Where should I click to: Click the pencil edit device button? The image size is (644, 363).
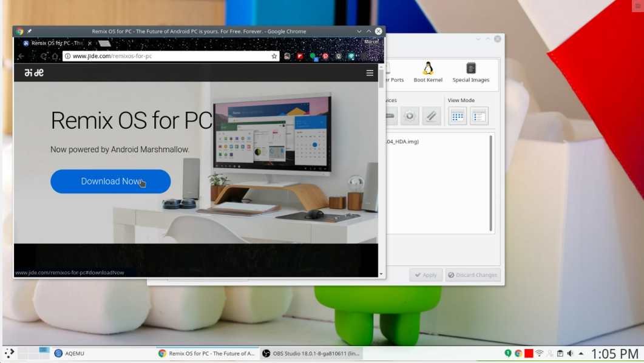click(431, 116)
